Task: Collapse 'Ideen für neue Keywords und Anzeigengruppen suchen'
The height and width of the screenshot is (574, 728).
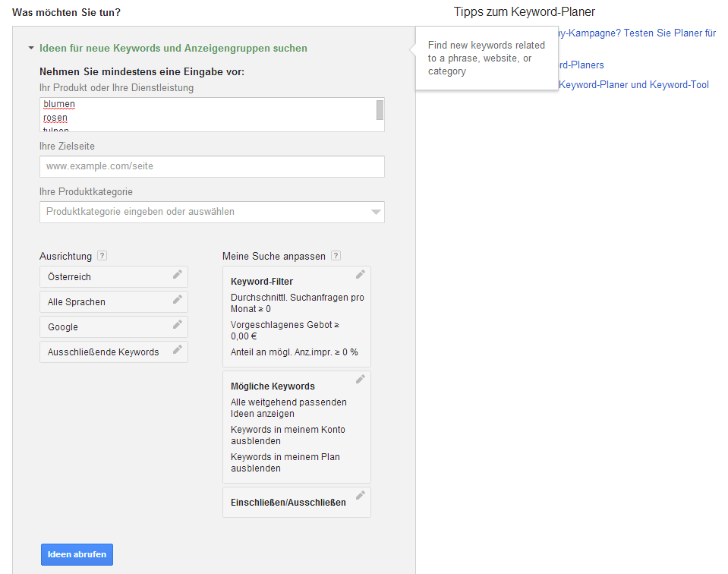Action: [x=30, y=47]
